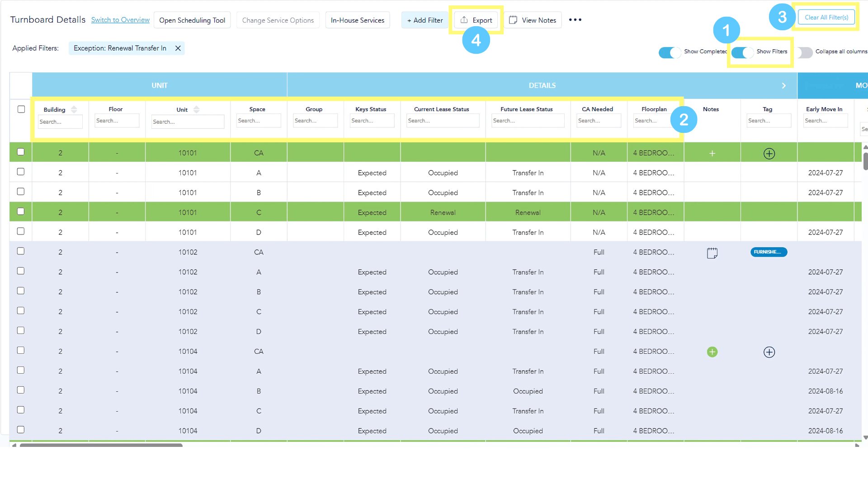Open the three-dots more options menu

[575, 20]
